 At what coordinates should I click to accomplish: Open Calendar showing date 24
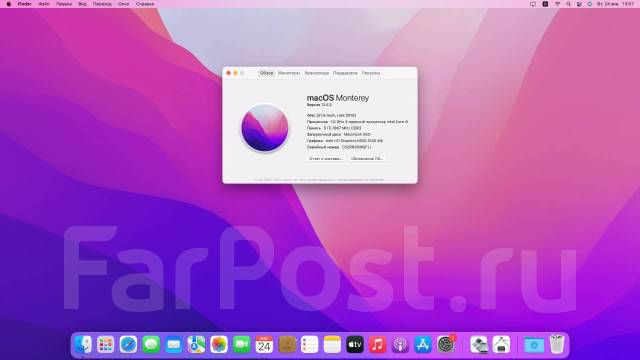pos(264,344)
